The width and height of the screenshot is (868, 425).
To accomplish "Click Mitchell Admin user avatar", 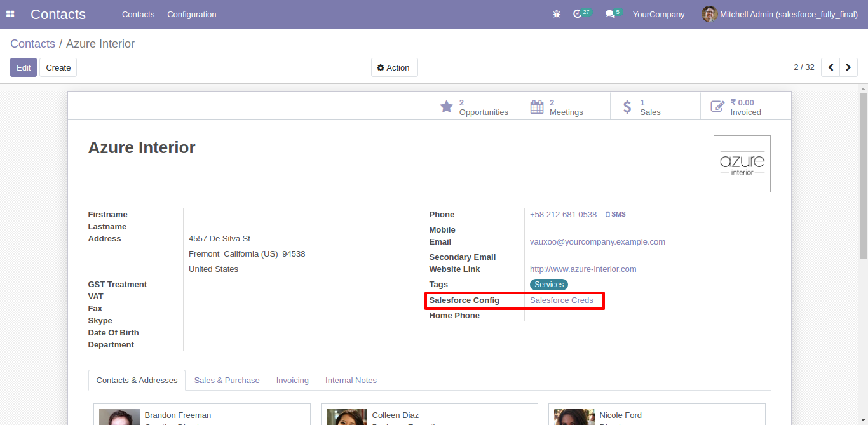I will (709, 14).
